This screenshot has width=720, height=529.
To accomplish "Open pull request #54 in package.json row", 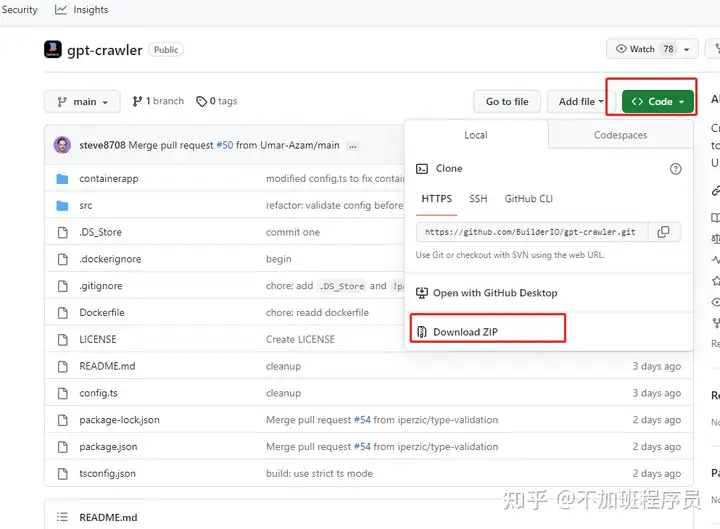I will point(362,446).
